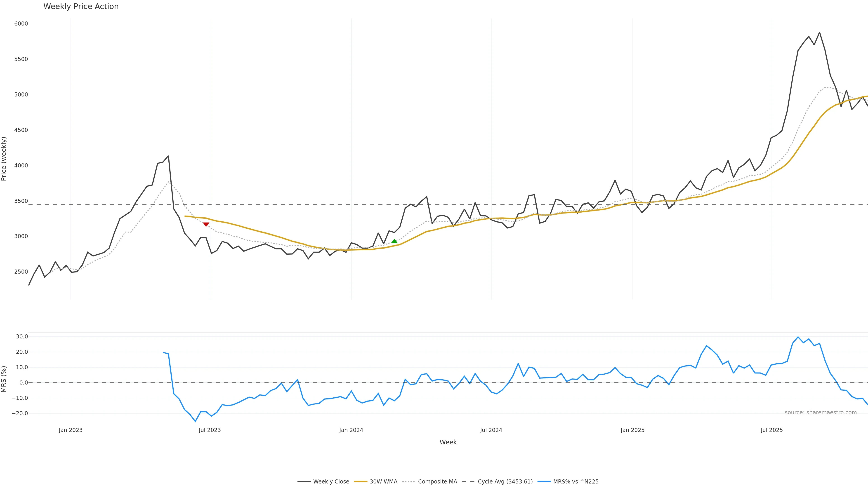Click the Jul 2025 x-axis label
Screen dimensions: 868x488
pos(772,430)
